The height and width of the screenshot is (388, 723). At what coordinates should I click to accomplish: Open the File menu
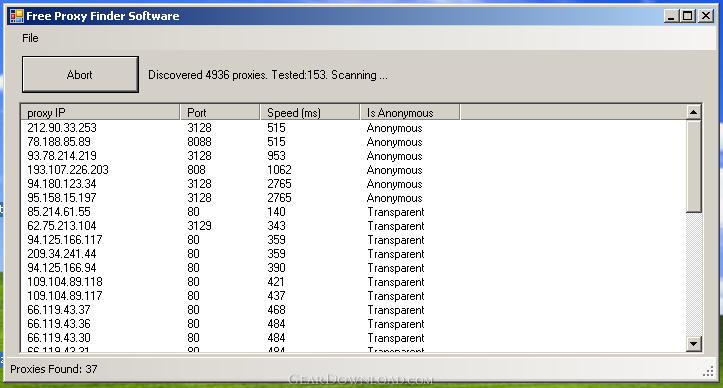(x=30, y=38)
